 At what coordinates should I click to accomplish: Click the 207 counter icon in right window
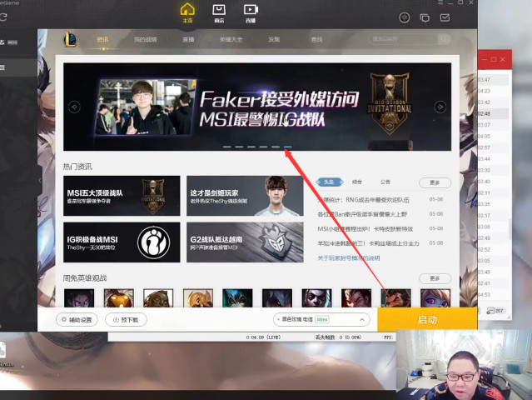495,311
